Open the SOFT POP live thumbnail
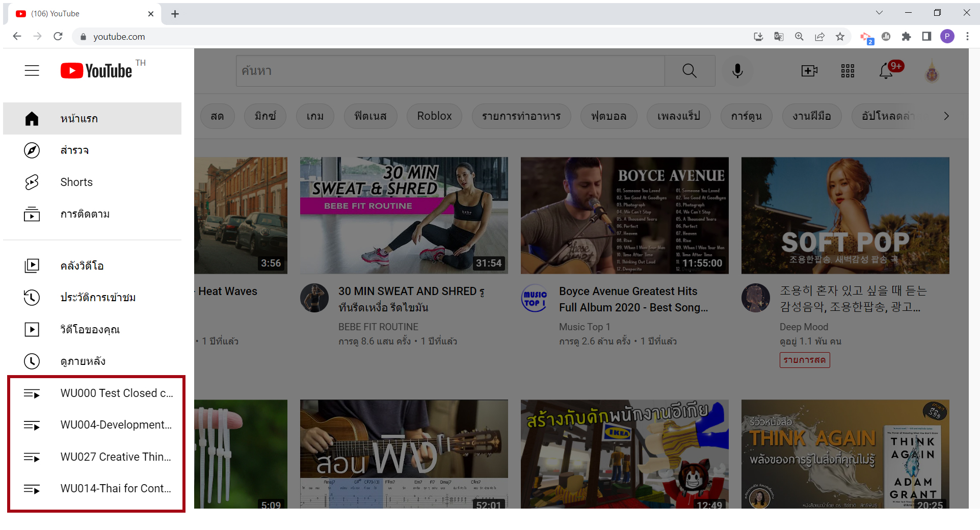The height and width of the screenshot is (530, 980). 845,215
